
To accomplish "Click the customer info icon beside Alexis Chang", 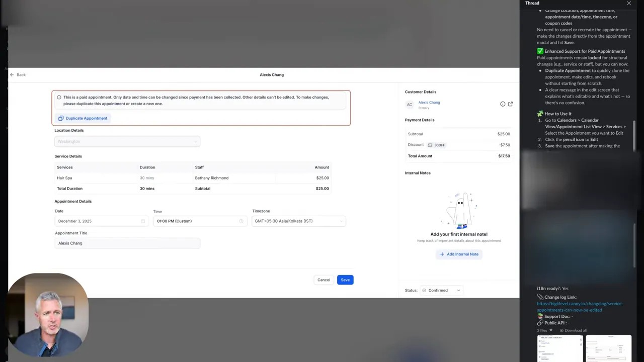I will tap(503, 104).
